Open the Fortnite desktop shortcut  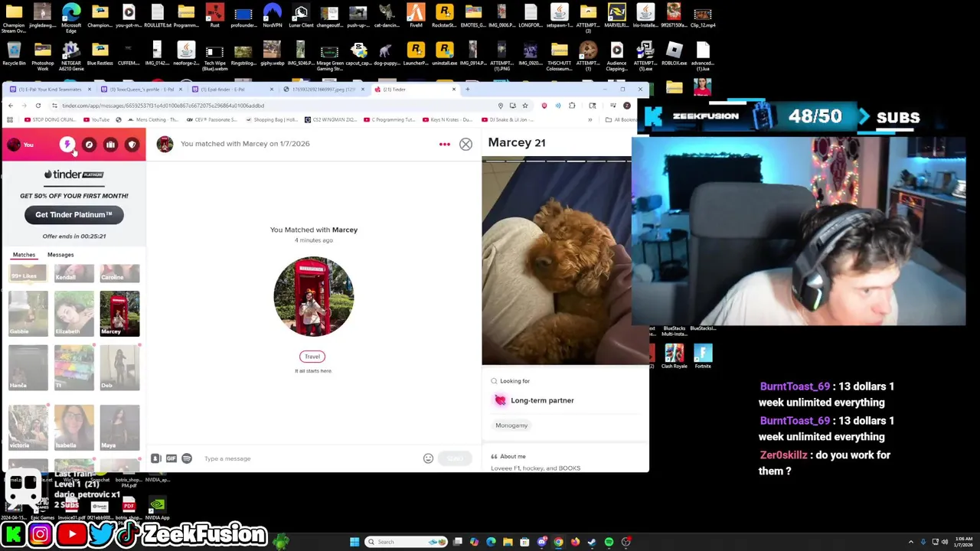coord(703,357)
